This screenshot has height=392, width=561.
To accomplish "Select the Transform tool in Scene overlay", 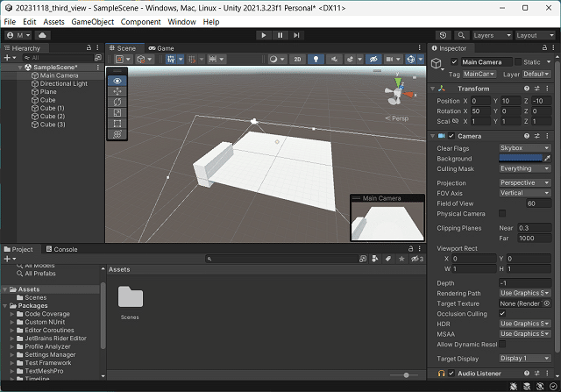I will click(117, 134).
